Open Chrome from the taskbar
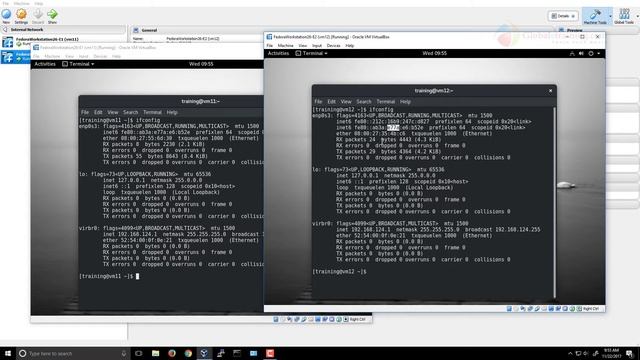This screenshot has width=640, height=360. click(188, 353)
